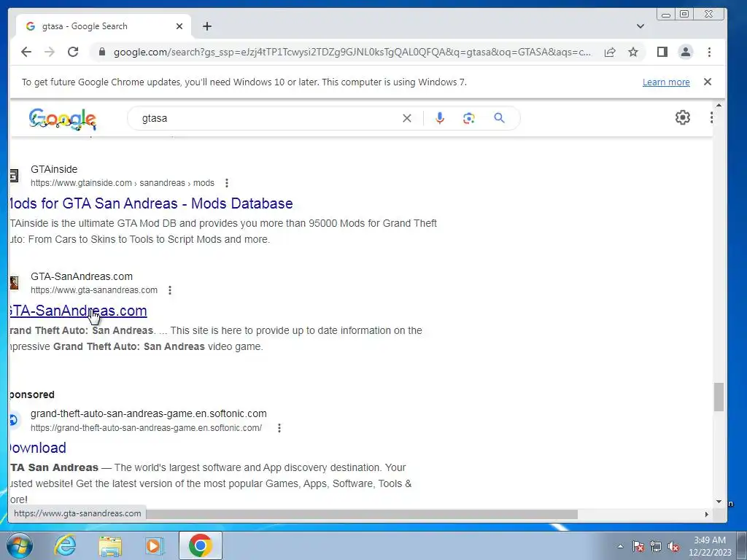Reload the page with the refresh icon
The image size is (747, 560).
[73, 52]
